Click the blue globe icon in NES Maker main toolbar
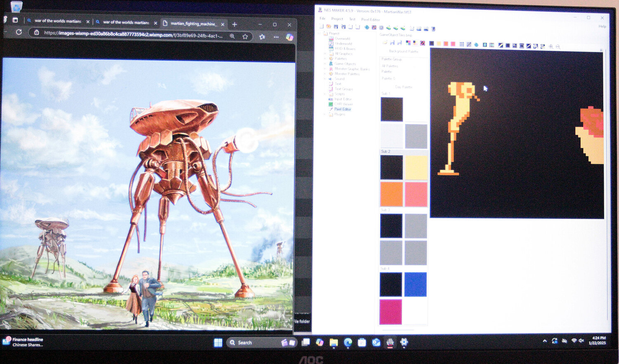 pos(367,27)
